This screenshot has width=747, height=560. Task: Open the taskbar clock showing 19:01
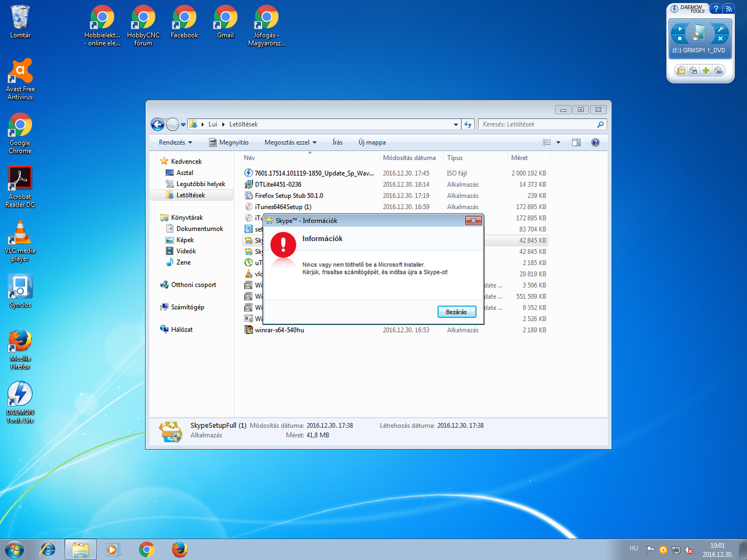tap(717, 550)
